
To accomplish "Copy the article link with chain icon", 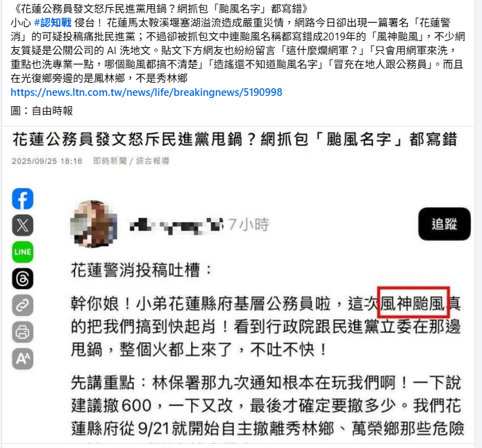I will tap(23, 306).
